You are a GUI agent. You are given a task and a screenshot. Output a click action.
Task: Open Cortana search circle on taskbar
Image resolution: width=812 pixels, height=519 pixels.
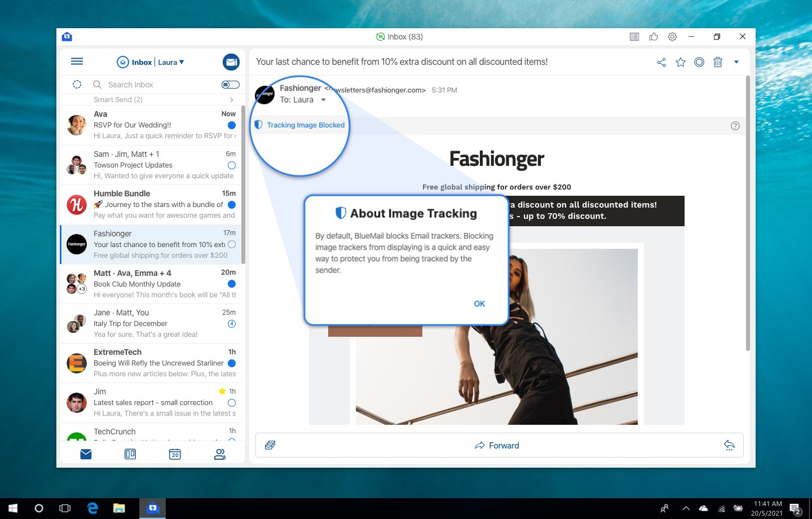tap(39, 508)
